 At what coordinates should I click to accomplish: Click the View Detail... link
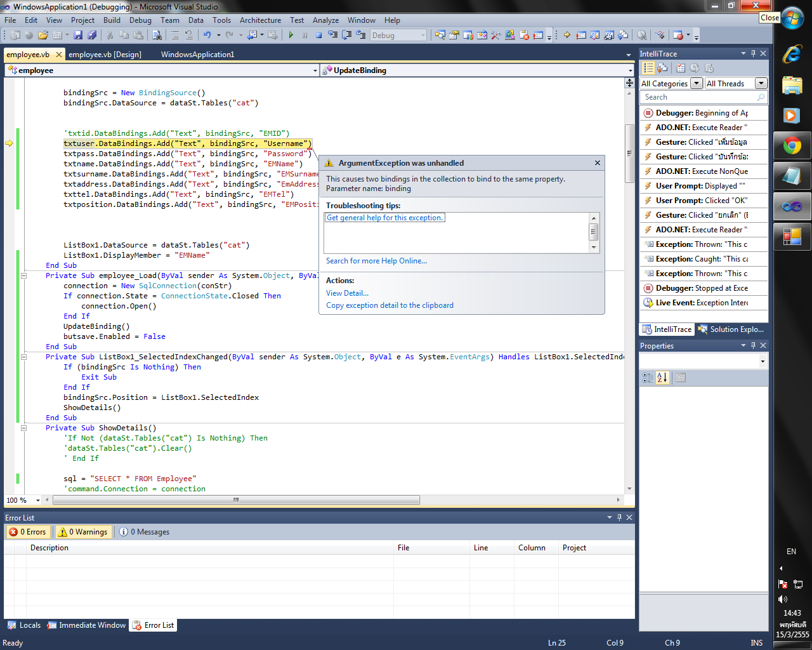pos(347,293)
